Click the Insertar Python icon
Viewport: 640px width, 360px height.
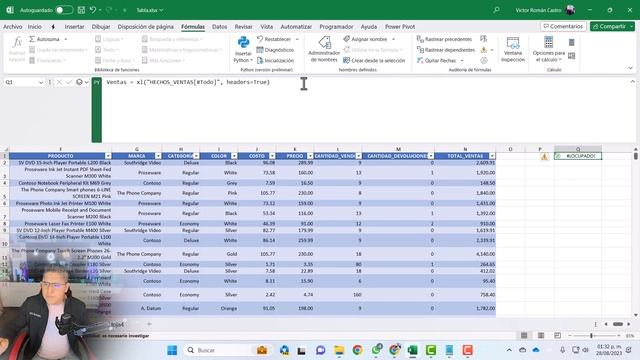(243, 43)
